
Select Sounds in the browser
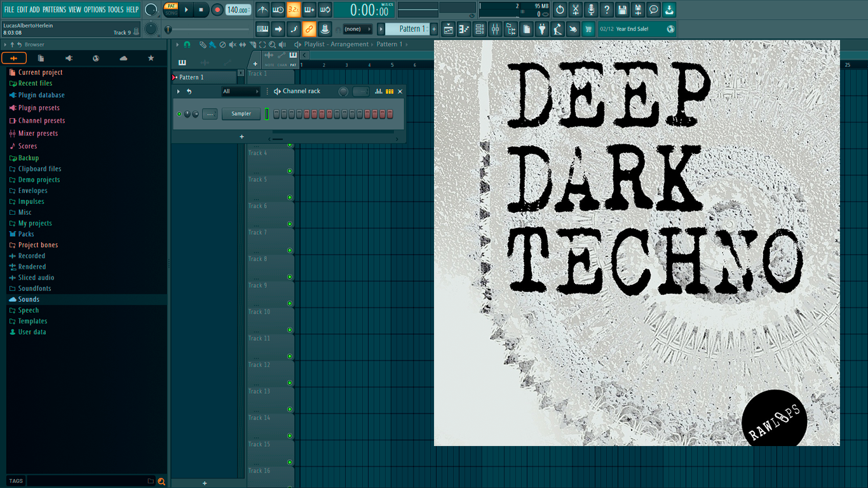29,299
